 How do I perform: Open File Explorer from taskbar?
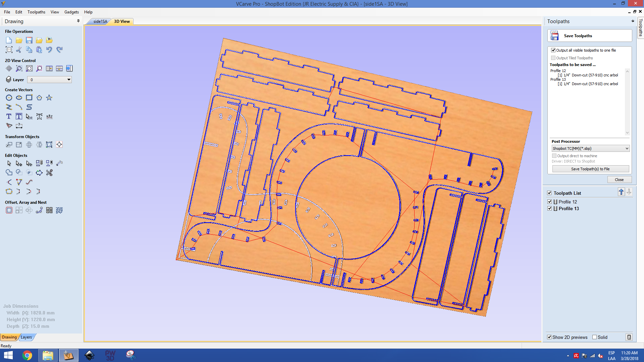coord(48,355)
